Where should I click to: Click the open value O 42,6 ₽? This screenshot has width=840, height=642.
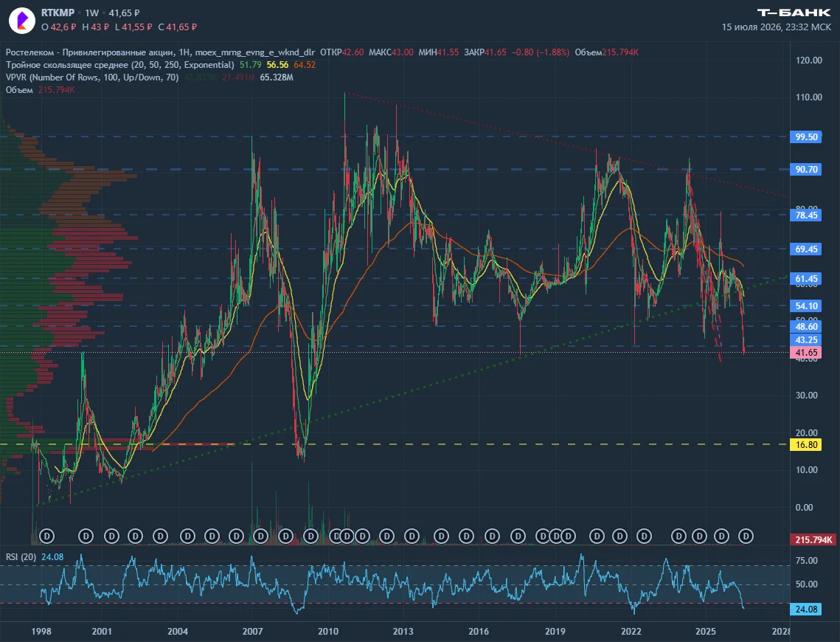(59, 27)
